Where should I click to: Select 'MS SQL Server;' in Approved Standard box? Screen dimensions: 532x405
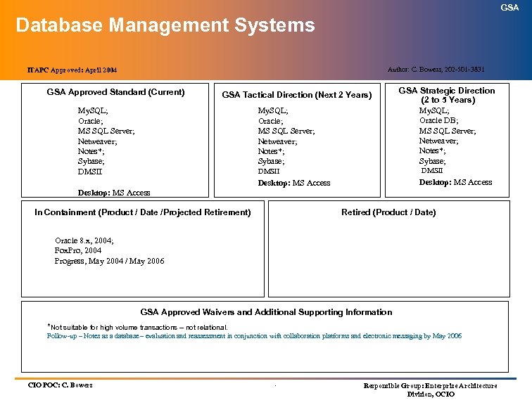(106, 131)
